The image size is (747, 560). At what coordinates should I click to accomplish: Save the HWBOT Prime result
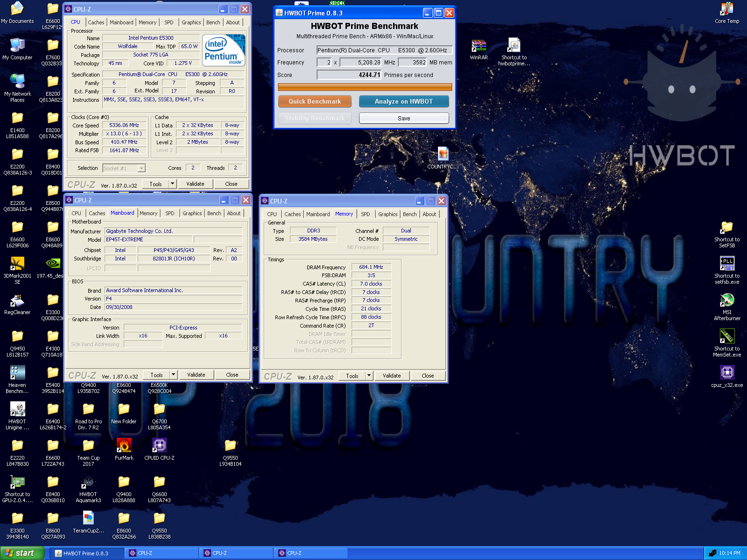tap(404, 118)
